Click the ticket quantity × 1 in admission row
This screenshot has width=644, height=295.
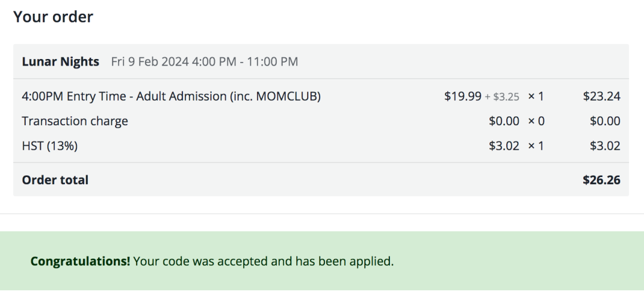[x=536, y=97]
